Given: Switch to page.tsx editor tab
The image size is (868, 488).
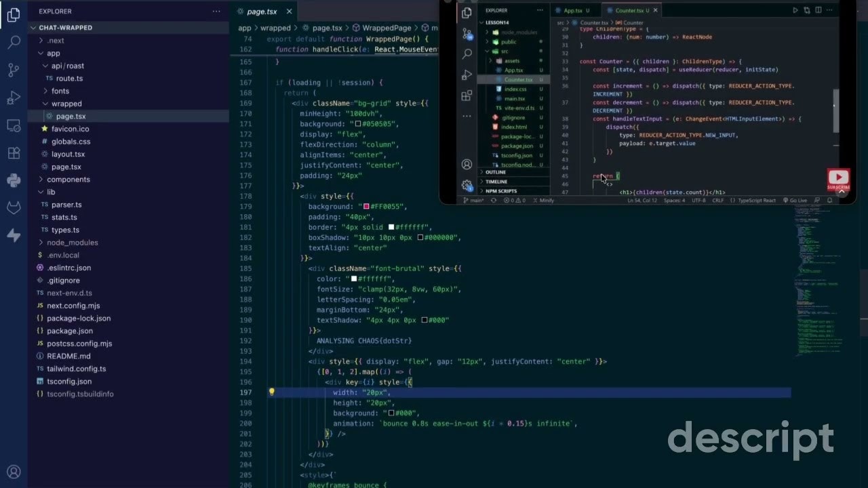Looking at the screenshot, I should 263,12.
